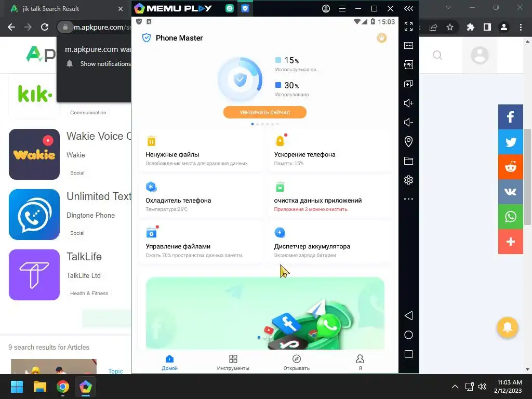Image resolution: width=532 pixels, height=399 pixels.
Task: Click the three-dots more icon in MEmu sidebar
Action: 408,199
